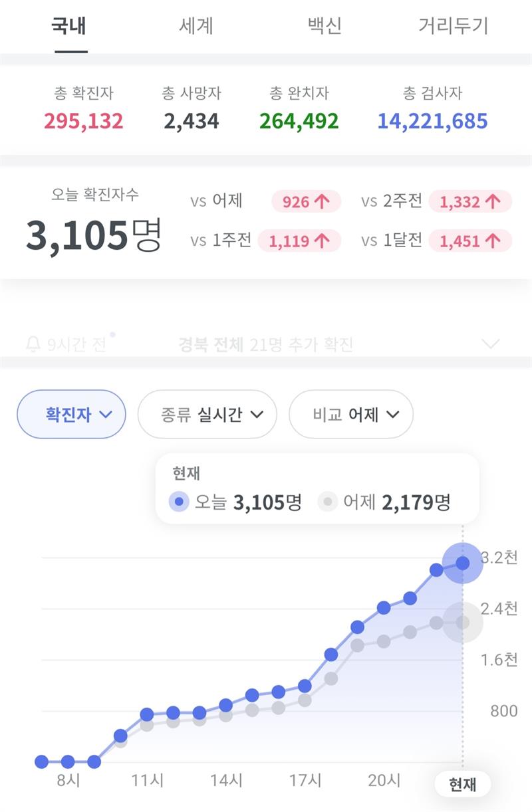Click the 어제 gray legend dot
This screenshot has width=532, height=812.
point(327,502)
